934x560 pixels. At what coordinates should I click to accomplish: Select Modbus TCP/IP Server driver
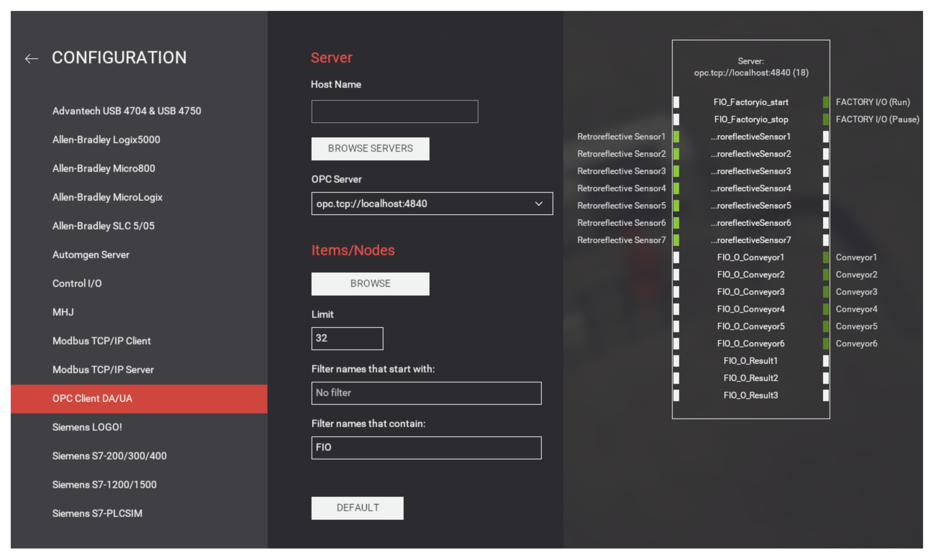103,369
